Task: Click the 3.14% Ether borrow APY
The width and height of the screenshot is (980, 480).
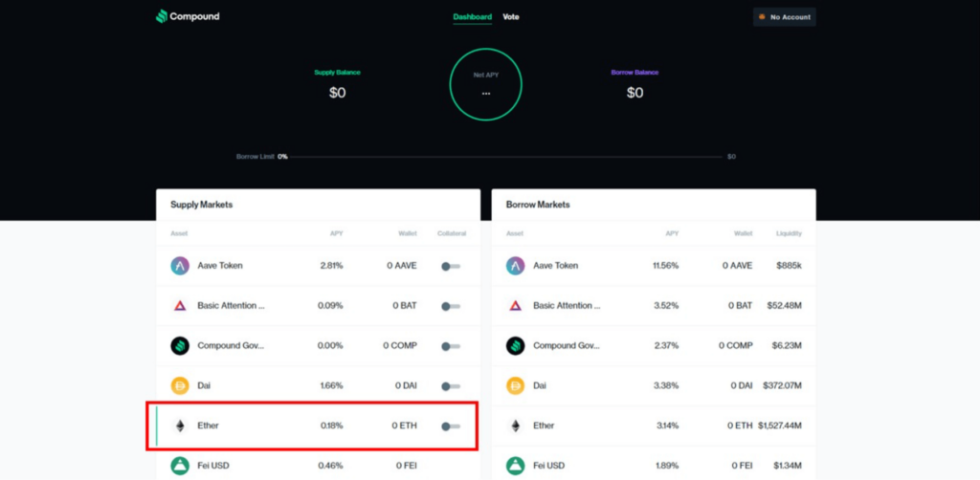Action: point(666,425)
